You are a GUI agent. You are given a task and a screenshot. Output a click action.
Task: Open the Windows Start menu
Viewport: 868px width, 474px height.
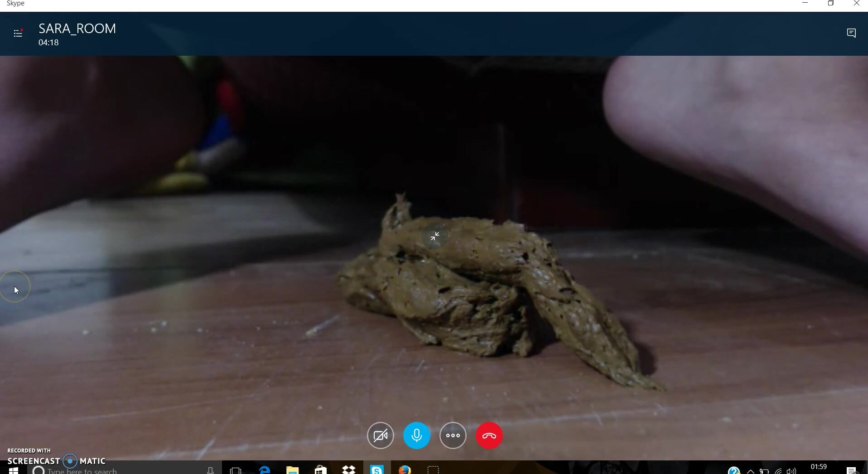pyautogui.click(x=14, y=470)
